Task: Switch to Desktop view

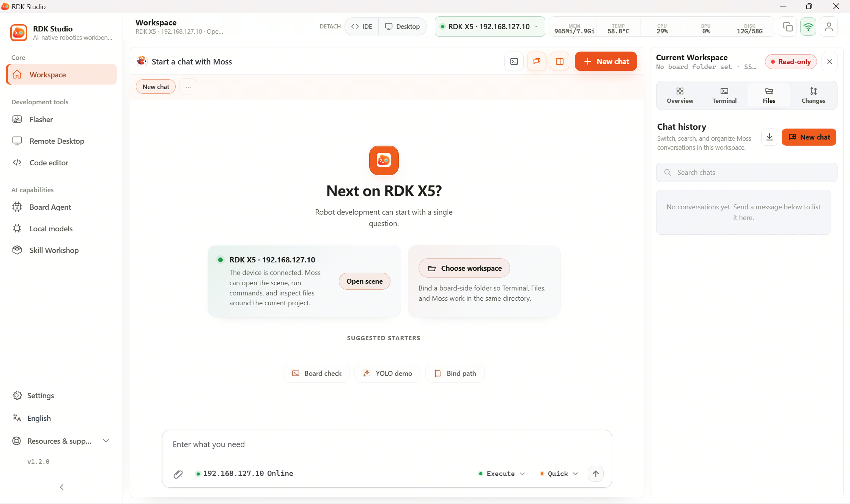Action: tap(402, 27)
